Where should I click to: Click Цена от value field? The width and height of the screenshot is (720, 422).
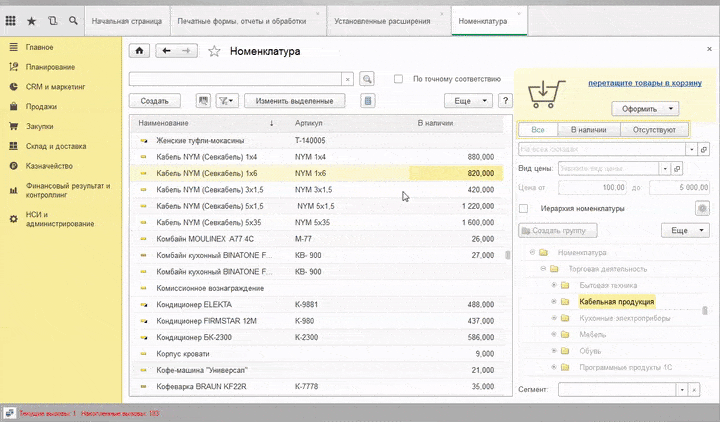click(x=592, y=187)
